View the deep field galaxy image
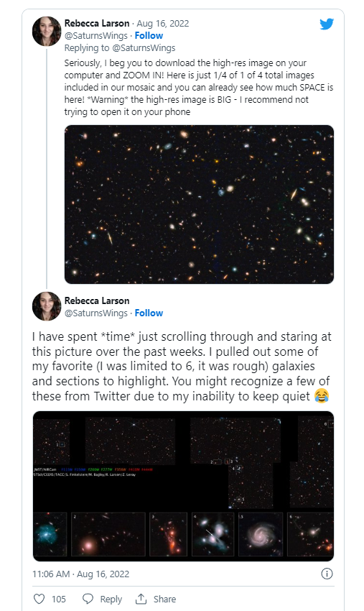 click(199, 204)
